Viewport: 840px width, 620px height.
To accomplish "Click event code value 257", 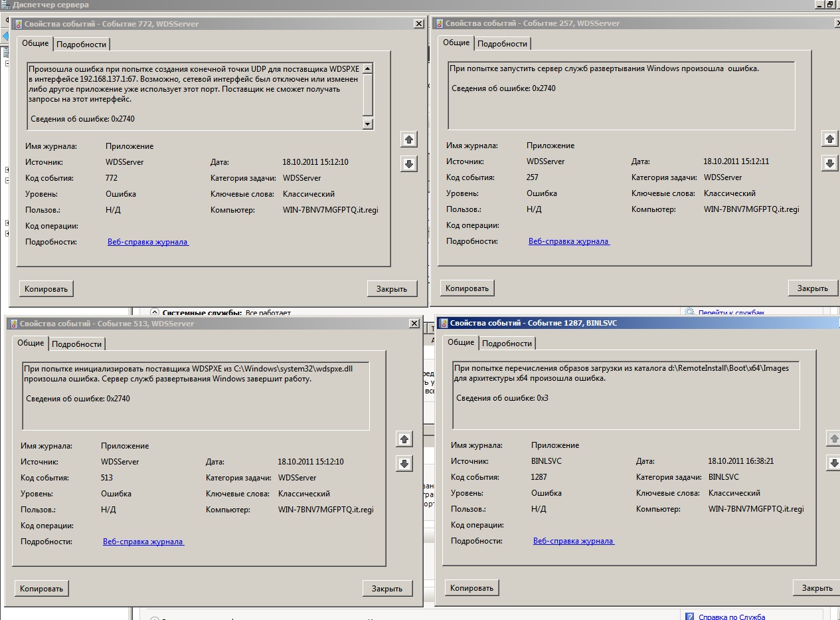I will pyautogui.click(x=533, y=177).
